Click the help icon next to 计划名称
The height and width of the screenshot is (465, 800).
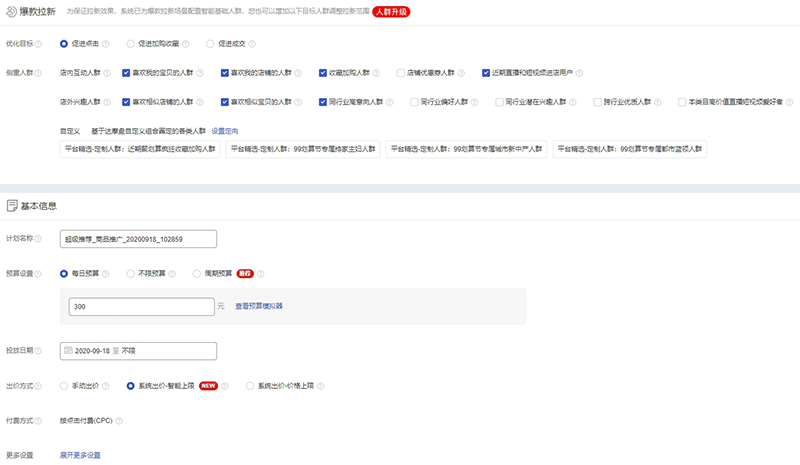pos(38,238)
